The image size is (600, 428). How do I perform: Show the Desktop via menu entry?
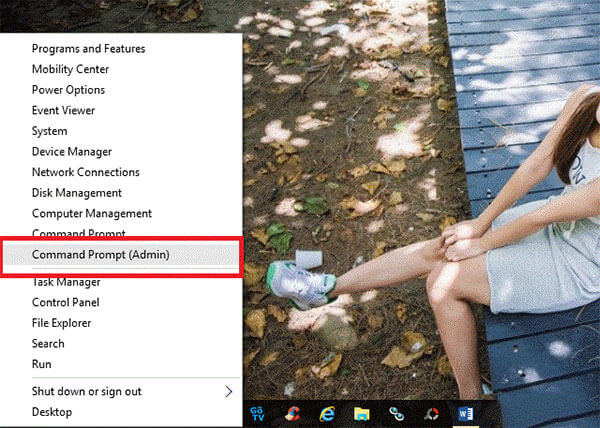(x=52, y=412)
